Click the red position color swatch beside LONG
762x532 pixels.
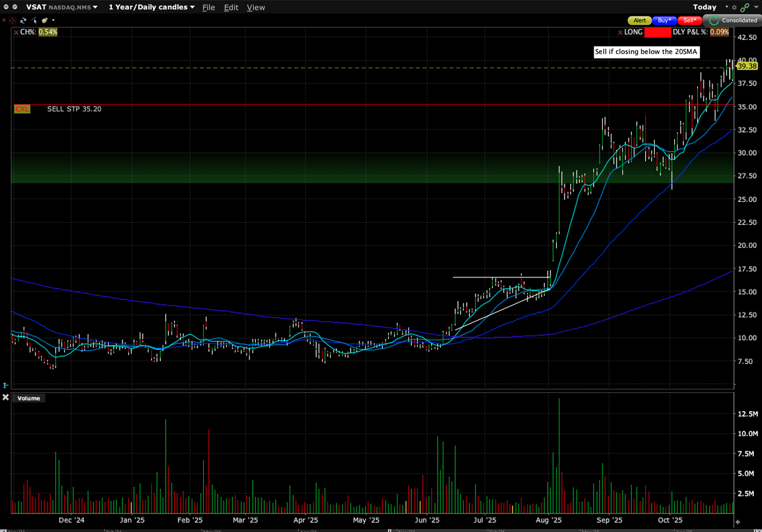point(658,32)
